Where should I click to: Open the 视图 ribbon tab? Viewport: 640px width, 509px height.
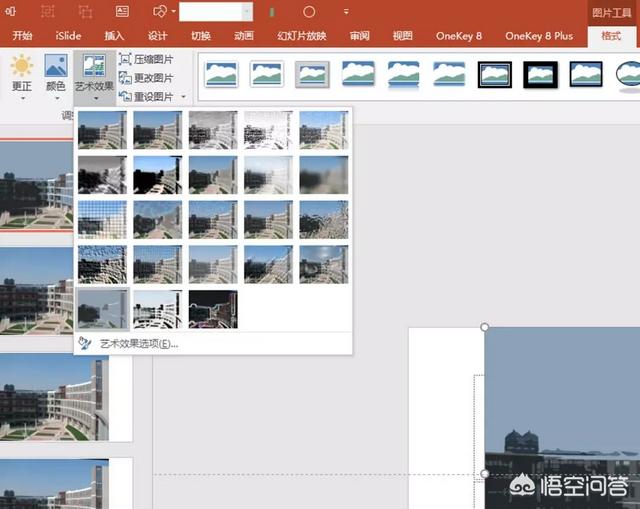[x=403, y=36]
